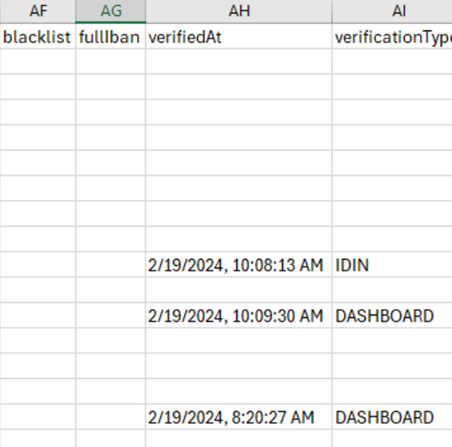This screenshot has width=452, height=447.
Task: Select cell with 2/19/2024, 10:08:13 AM
Action: point(239,265)
